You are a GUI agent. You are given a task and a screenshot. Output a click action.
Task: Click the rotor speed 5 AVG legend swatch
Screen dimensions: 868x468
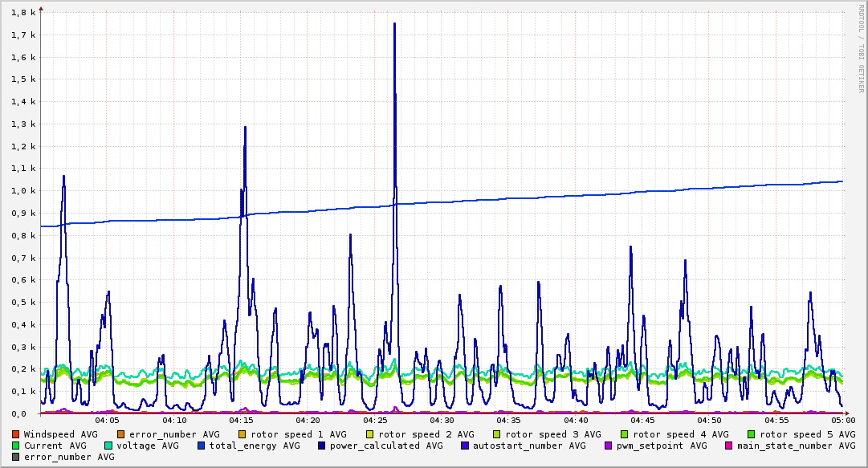(x=752, y=435)
